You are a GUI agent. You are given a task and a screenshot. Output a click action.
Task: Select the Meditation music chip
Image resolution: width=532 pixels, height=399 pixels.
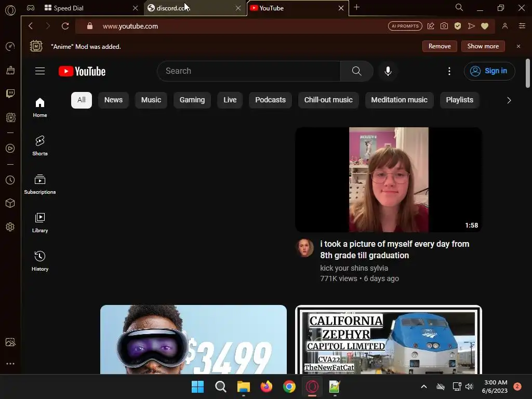pos(400,100)
